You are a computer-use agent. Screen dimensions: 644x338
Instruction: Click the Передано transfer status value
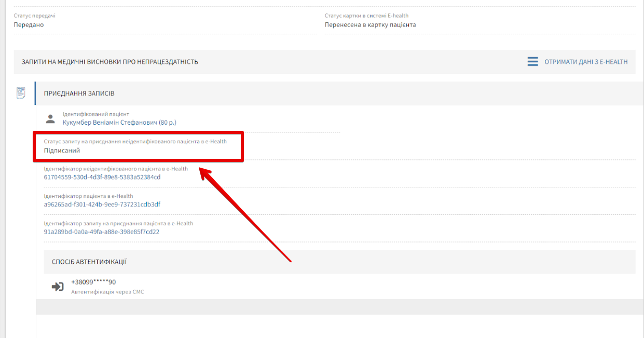tap(29, 25)
